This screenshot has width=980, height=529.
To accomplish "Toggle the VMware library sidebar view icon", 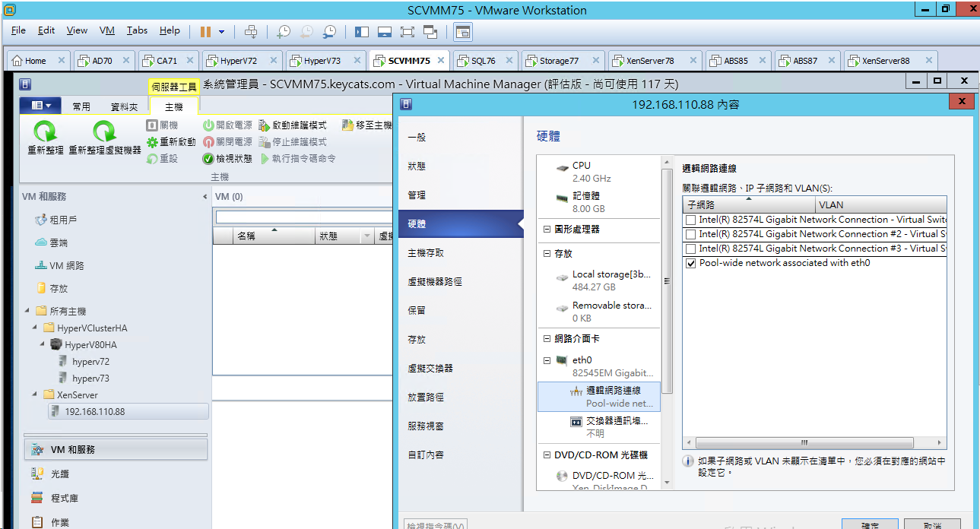I will (x=362, y=32).
